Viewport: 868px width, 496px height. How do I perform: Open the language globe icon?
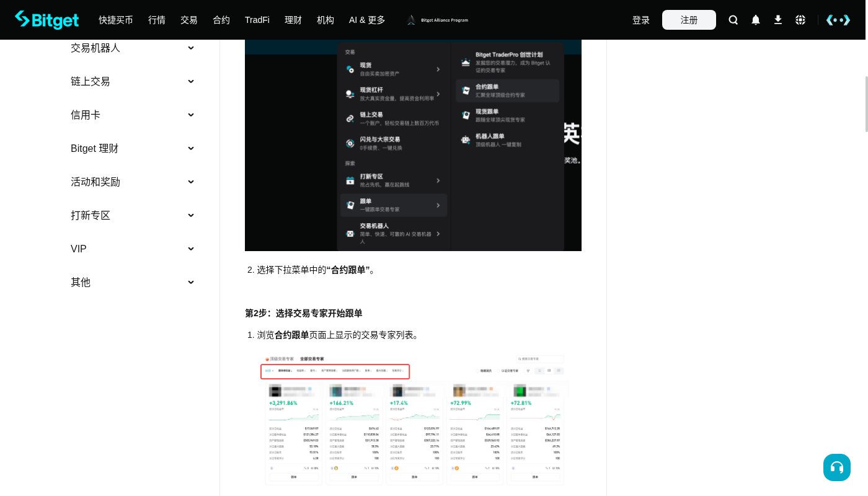coord(800,20)
